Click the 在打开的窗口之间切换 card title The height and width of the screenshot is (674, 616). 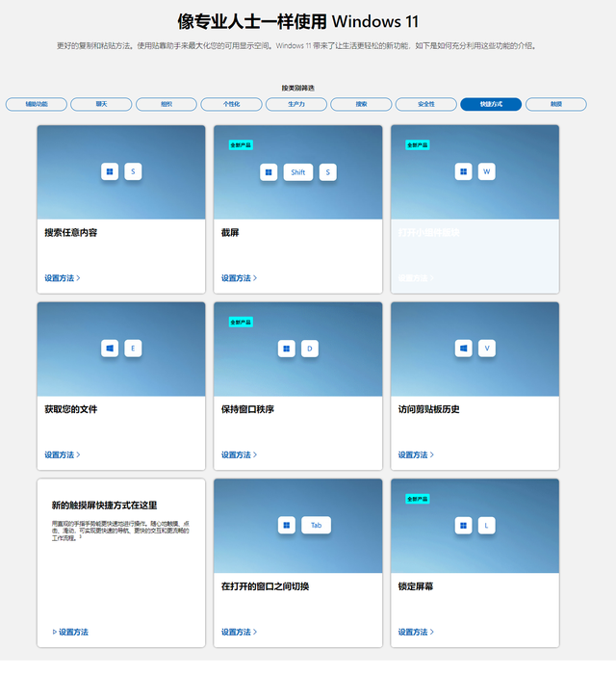click(x=265, y=586)
